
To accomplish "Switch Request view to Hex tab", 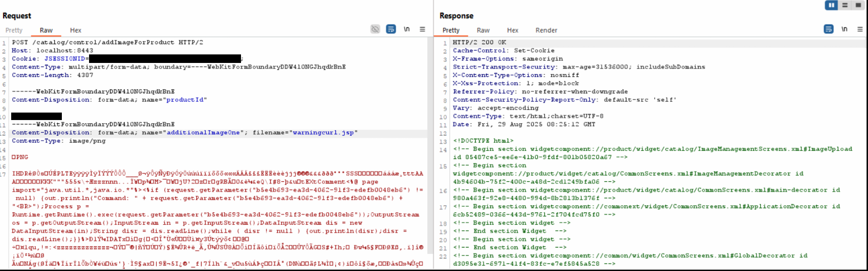I will [x=76, y=30].
